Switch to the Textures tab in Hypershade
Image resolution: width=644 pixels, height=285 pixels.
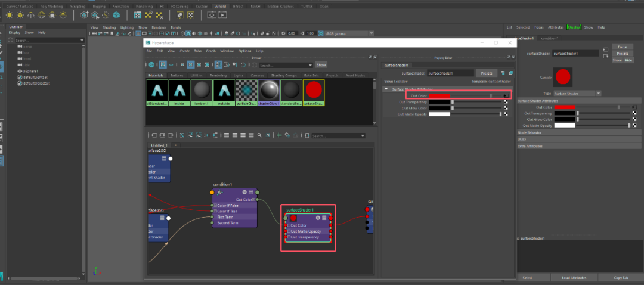pos(177,76)
